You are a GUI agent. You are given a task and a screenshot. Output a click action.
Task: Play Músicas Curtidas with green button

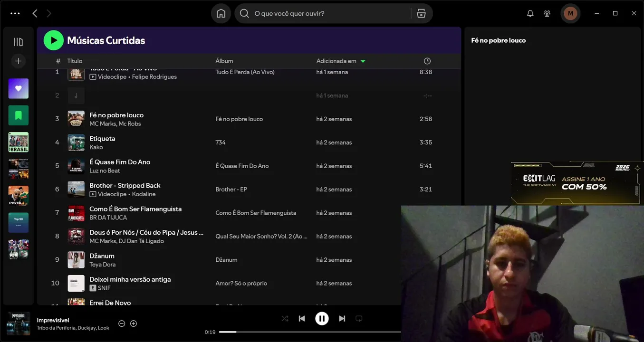pos(54,40)
